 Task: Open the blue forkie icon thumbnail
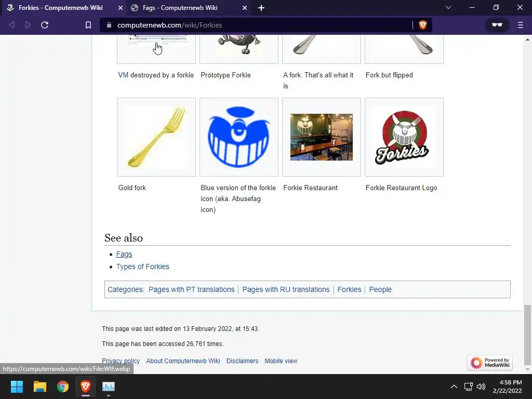(x=239, y=137)
